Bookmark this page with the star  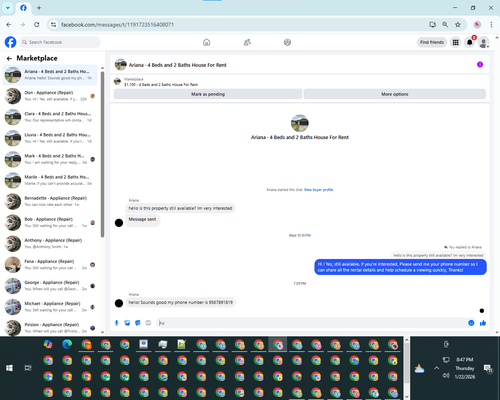[458, 24]
